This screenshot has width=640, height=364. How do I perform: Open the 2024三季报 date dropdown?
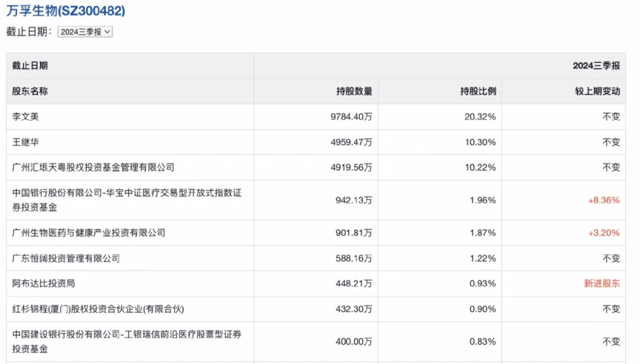point(85,32)
